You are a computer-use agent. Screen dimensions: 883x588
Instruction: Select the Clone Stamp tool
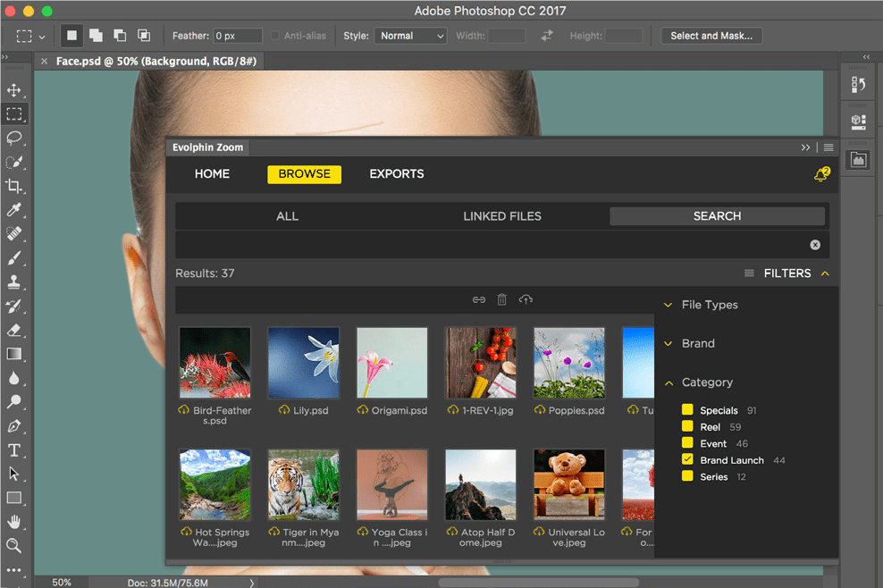[14, 281]
